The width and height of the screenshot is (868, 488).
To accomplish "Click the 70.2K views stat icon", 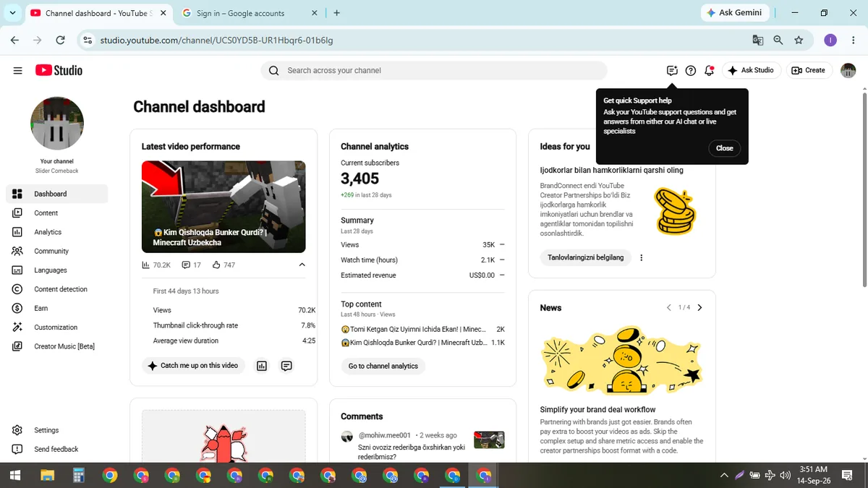I will (x=145, y=265).
